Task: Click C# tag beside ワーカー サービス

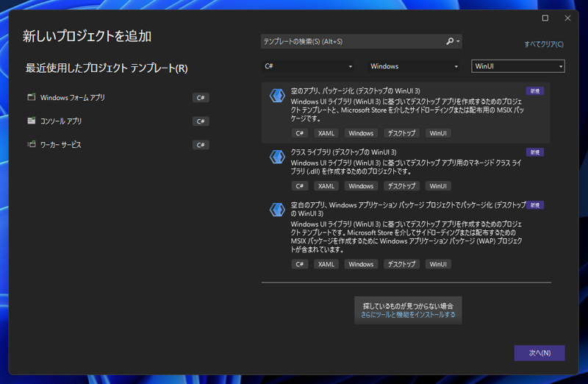Action: [201, 145]
